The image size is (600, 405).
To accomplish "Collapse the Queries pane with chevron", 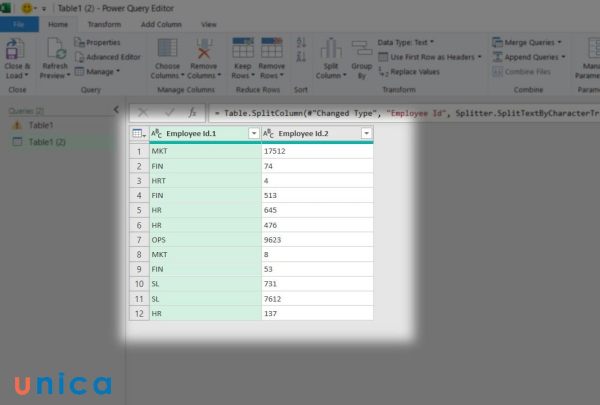I will pos(116,110).
